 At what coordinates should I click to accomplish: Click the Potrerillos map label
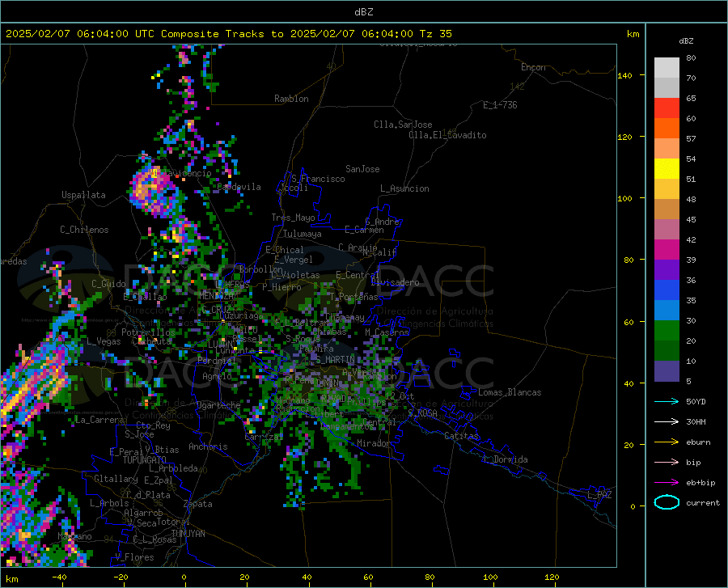coord(148,332)
